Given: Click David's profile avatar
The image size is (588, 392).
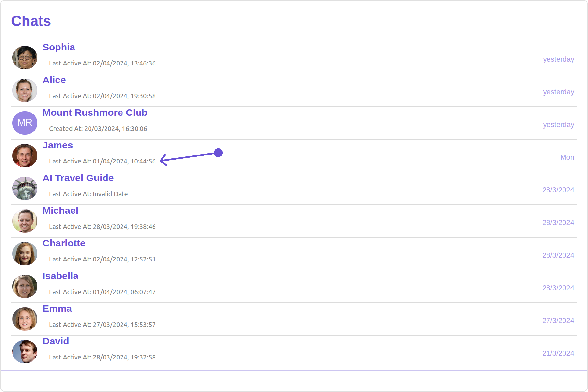Looking at the screenshot, I should point(25,351).
